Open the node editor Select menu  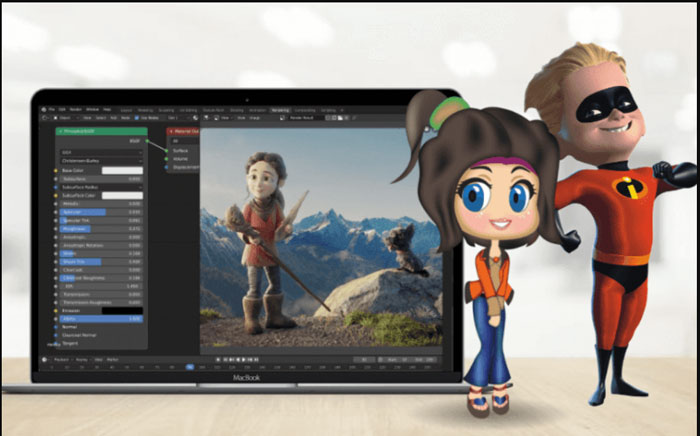[x=101, y=118]
